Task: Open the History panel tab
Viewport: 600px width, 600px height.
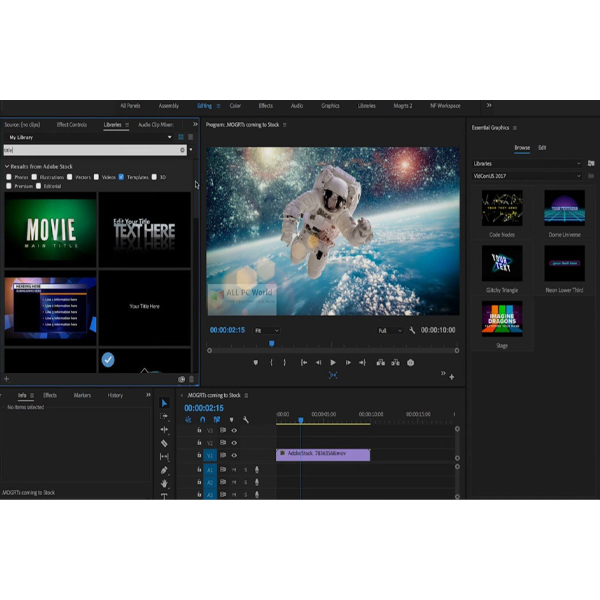Action: coord(115,395)
